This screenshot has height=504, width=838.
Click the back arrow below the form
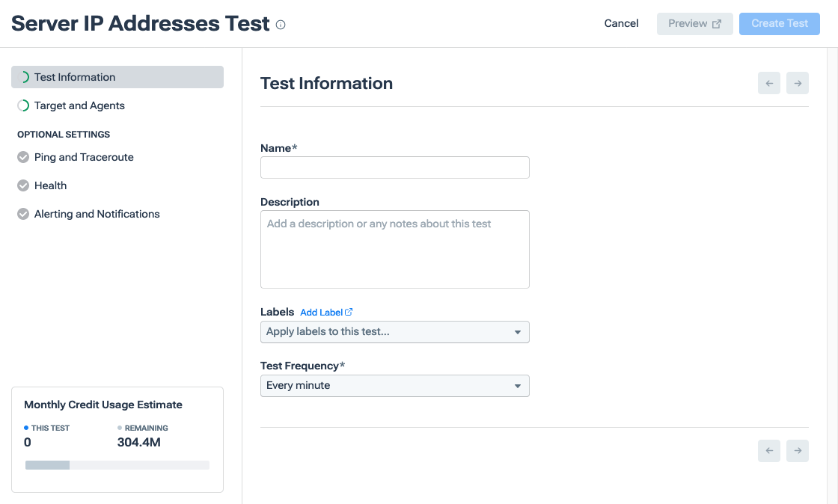768,450
